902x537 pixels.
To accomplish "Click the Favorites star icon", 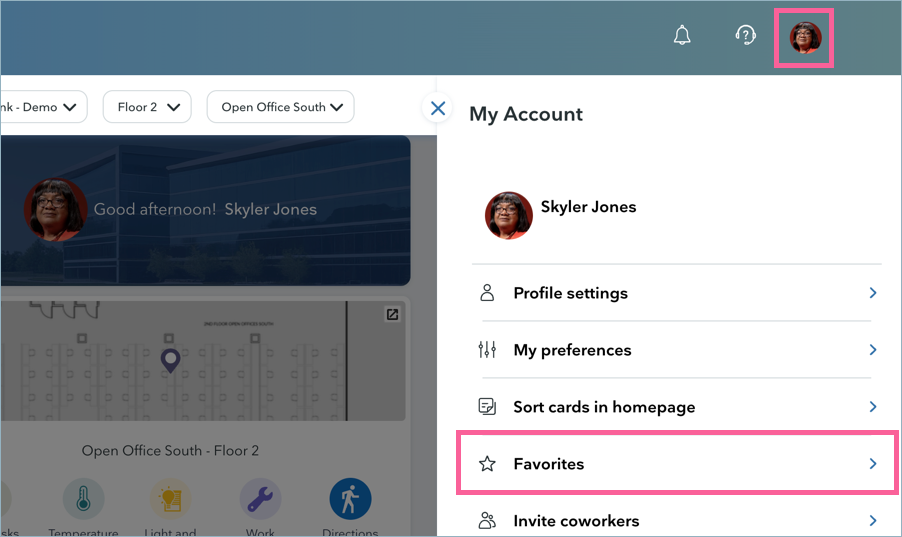I will coord(487,464).
